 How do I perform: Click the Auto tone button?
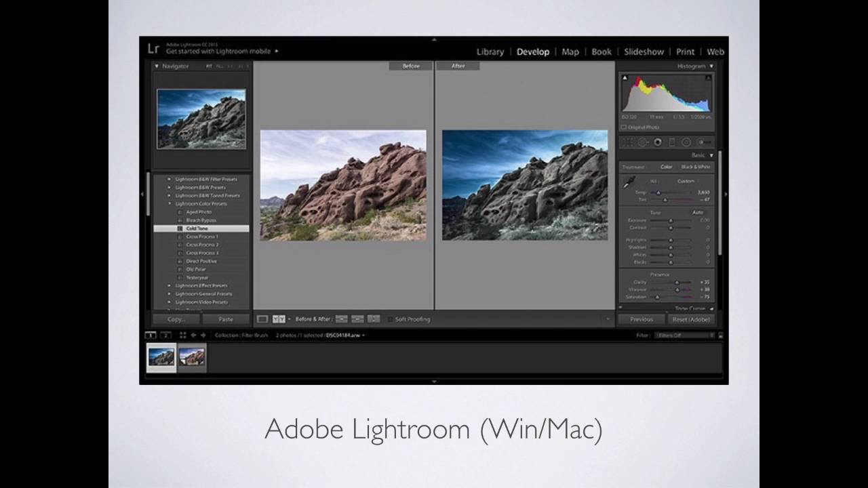[x=698, y=212]
